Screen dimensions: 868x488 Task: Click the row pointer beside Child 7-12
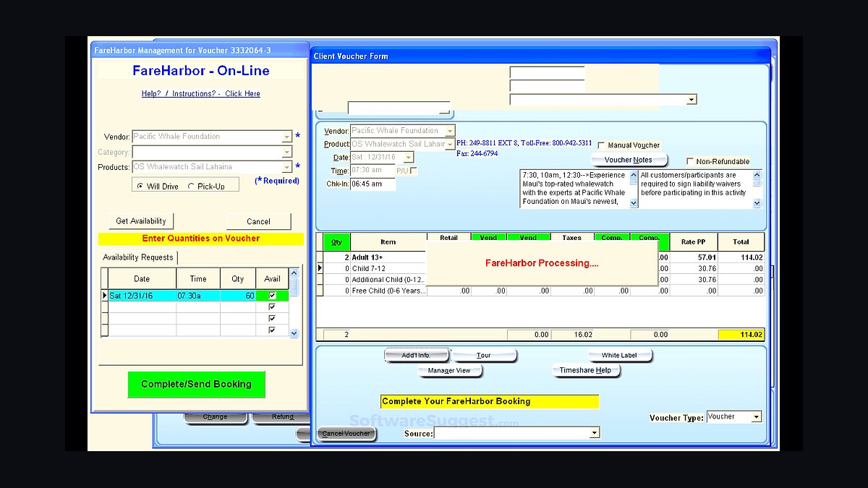[320, 268]
